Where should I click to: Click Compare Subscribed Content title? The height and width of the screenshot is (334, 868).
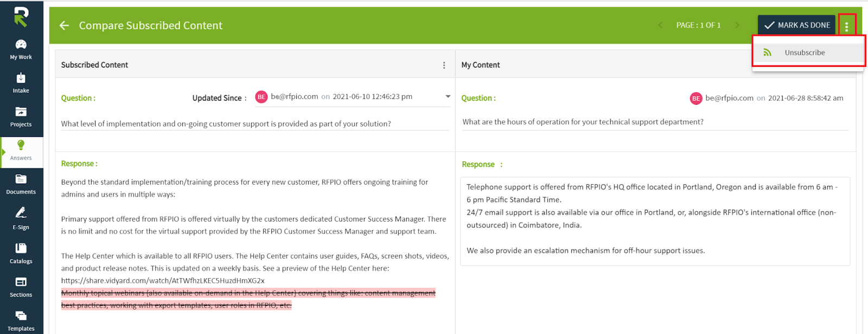(x=151, y=26)
